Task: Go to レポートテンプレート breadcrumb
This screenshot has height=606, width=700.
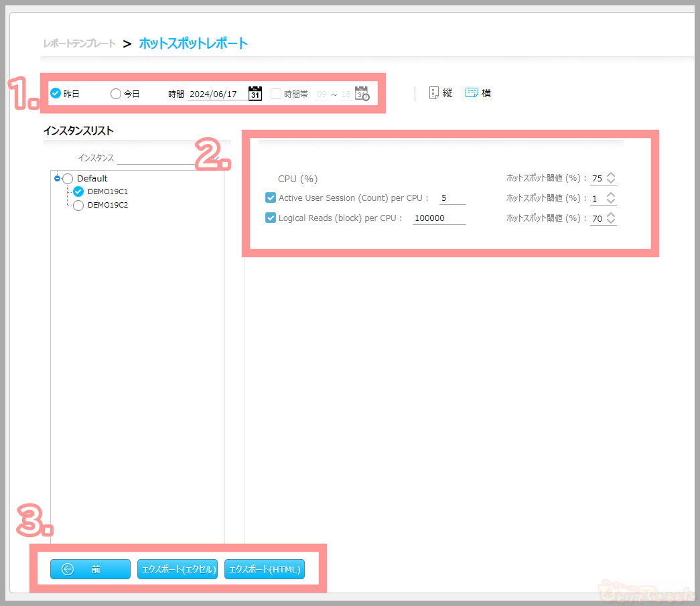Action: (78, 44)
